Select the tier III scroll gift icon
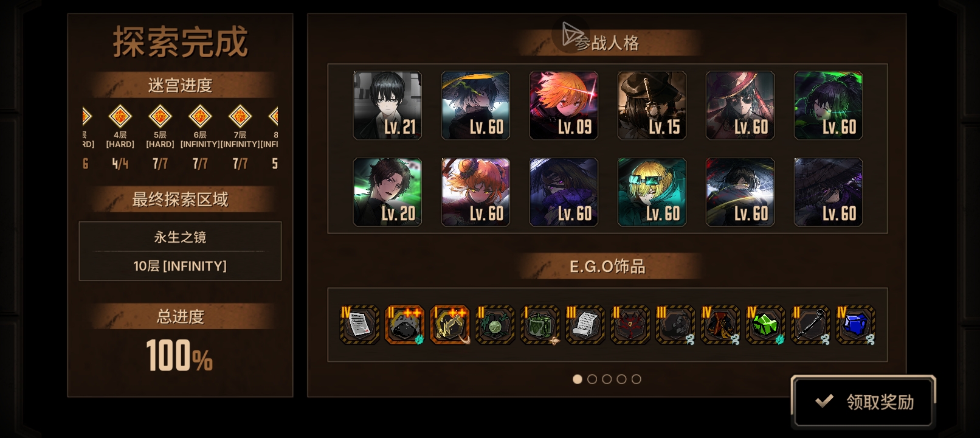 pyautogui.click(x=585, y=325)
